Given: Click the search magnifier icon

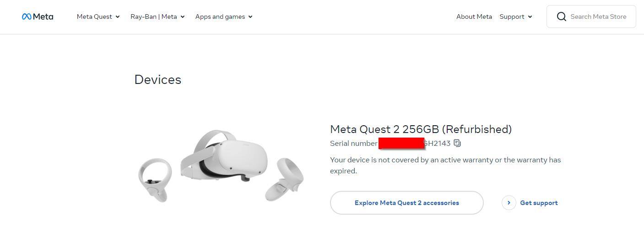Looking at the screenshot, I should tap(561, 17).
